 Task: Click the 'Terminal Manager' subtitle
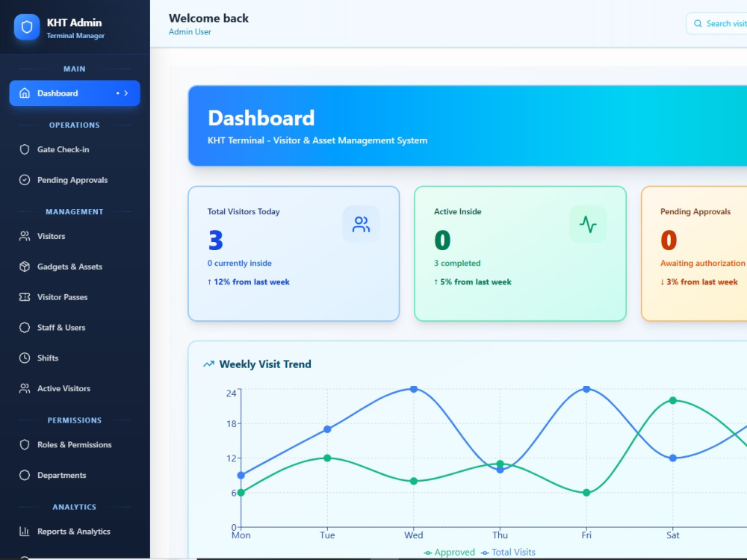coord(75,36)
